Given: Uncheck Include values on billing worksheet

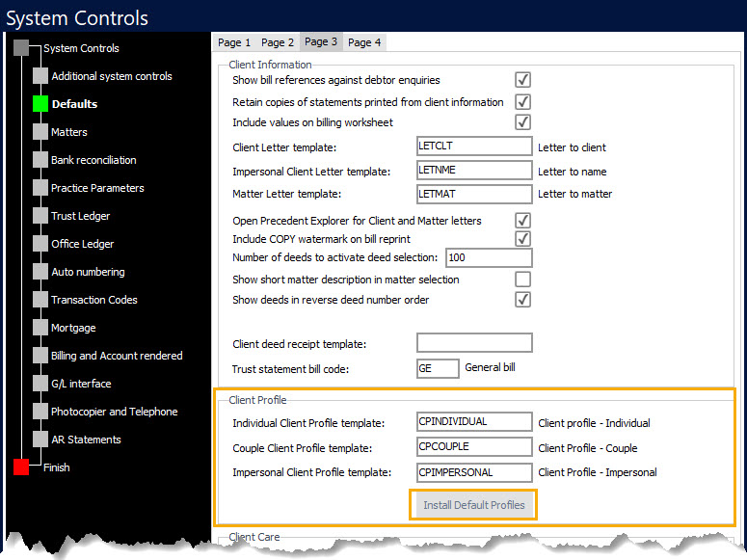Looking at the screenshot, I should click(x=522, y=122).
